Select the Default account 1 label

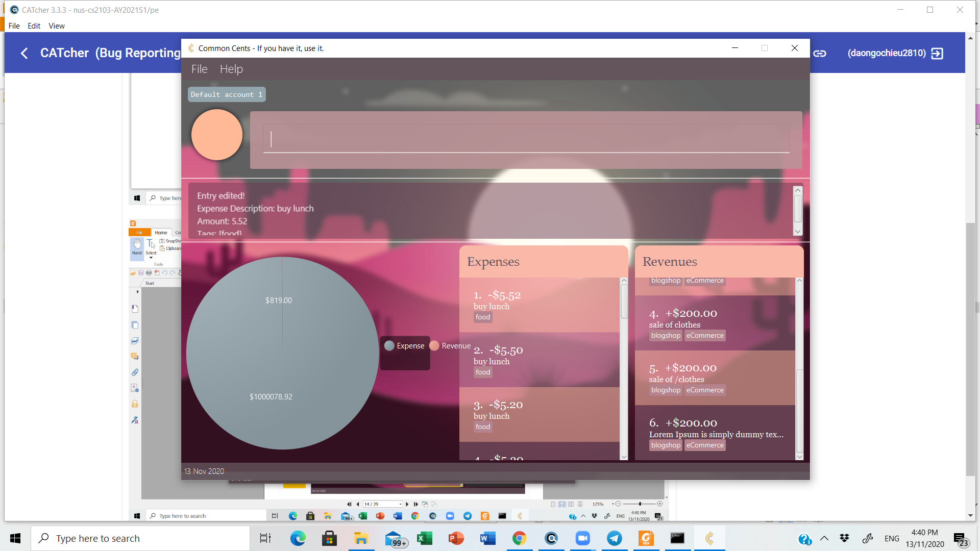[x=227, y=94]
